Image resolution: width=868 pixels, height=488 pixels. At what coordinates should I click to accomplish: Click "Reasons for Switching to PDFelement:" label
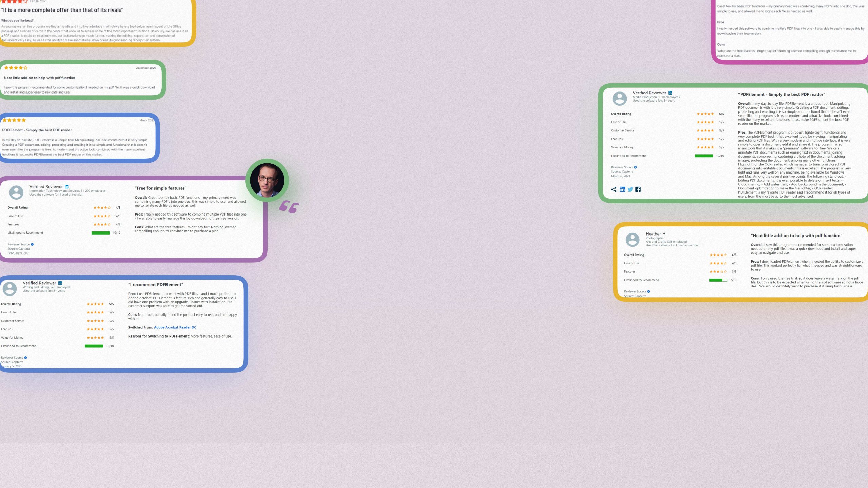click(159, 336)
